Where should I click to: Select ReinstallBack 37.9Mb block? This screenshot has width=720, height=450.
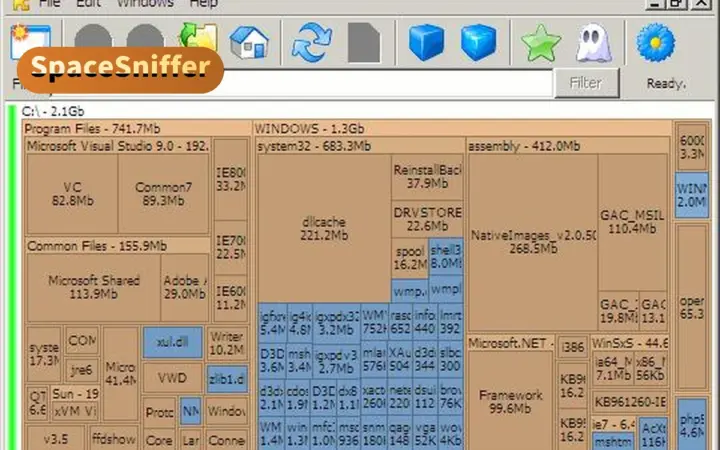coord(427,176)
